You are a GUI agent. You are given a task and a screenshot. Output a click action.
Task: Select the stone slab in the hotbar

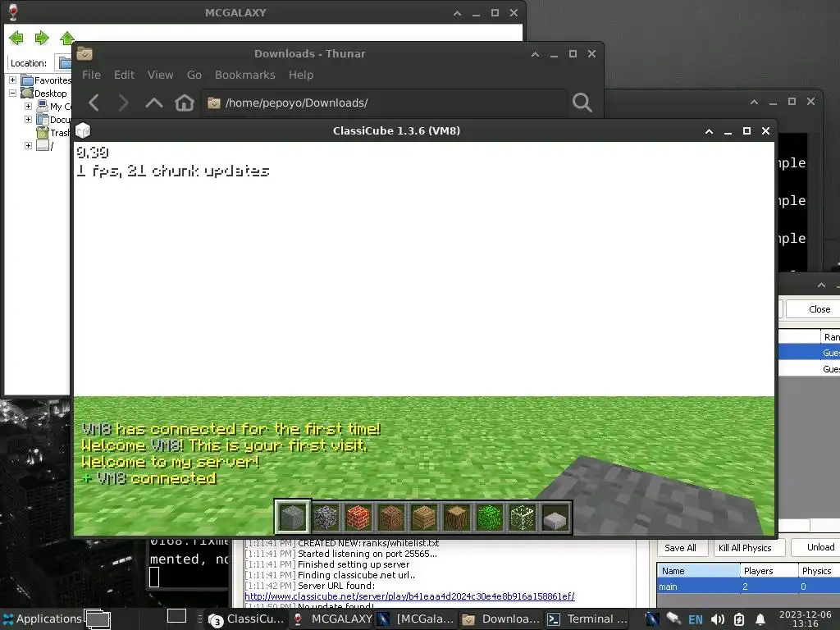pos(555,518)
